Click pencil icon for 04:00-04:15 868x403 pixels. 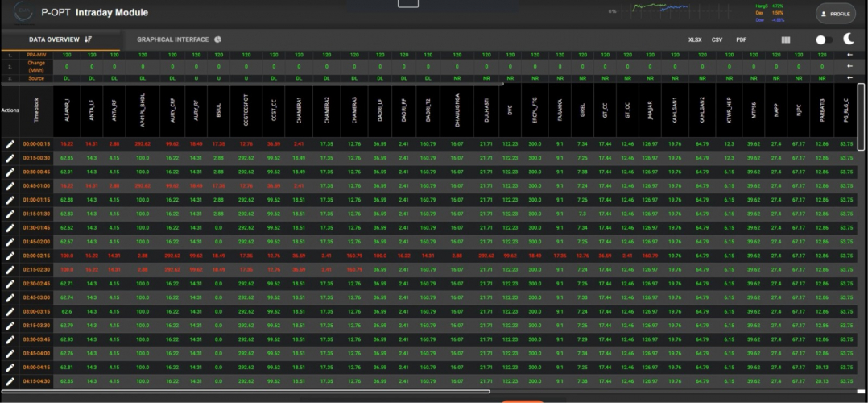(x=10, y=368)
